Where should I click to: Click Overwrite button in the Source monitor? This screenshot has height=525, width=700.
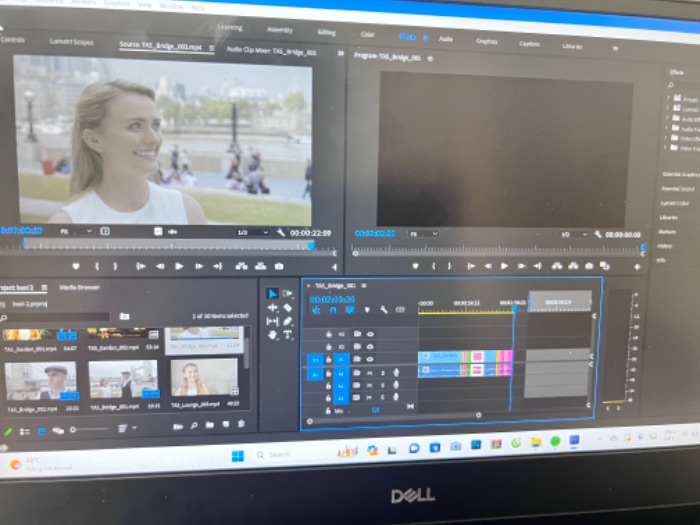click(260, 266)
